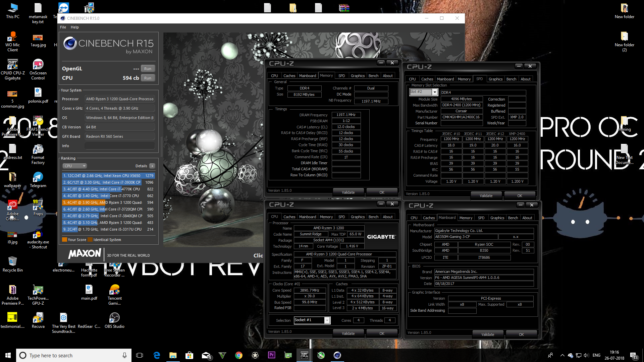
Task: Select the Intel Core i7-4770K ranking row
Action: (108, 189)
